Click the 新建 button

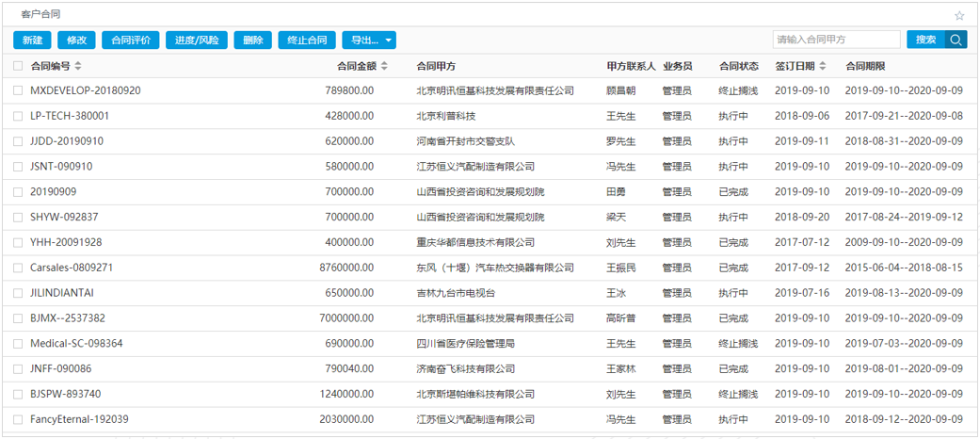coord(32,40)
